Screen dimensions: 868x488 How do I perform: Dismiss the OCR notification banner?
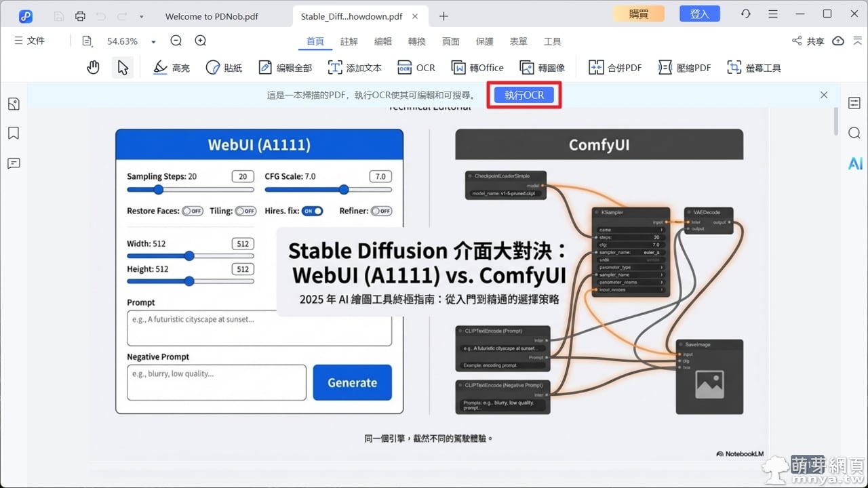pos(824,95)
